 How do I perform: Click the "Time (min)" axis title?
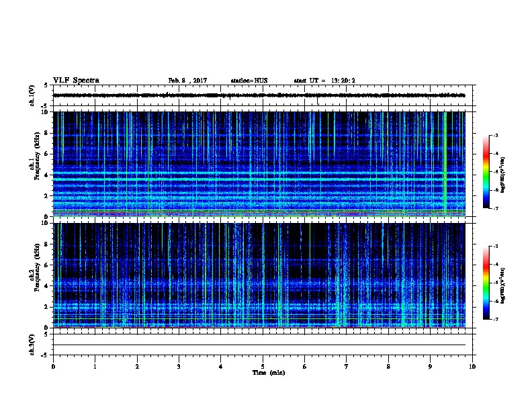click(x=269, y=373)
